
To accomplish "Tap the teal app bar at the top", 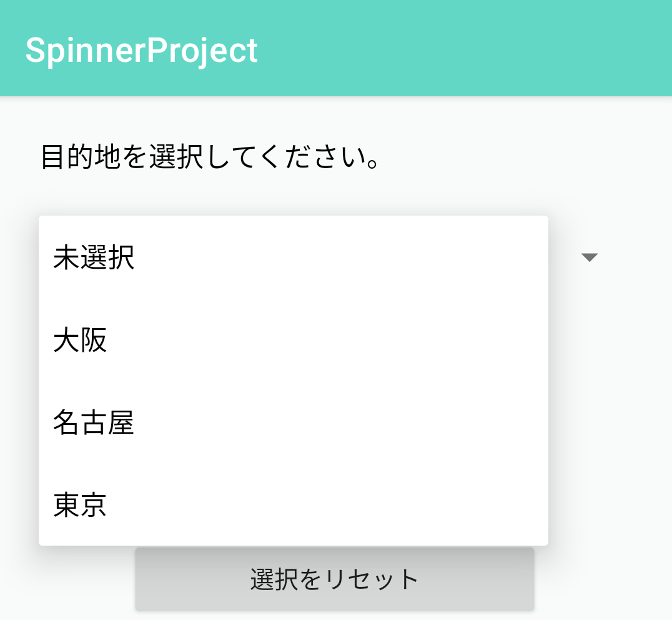I will (x=437, y=49).
